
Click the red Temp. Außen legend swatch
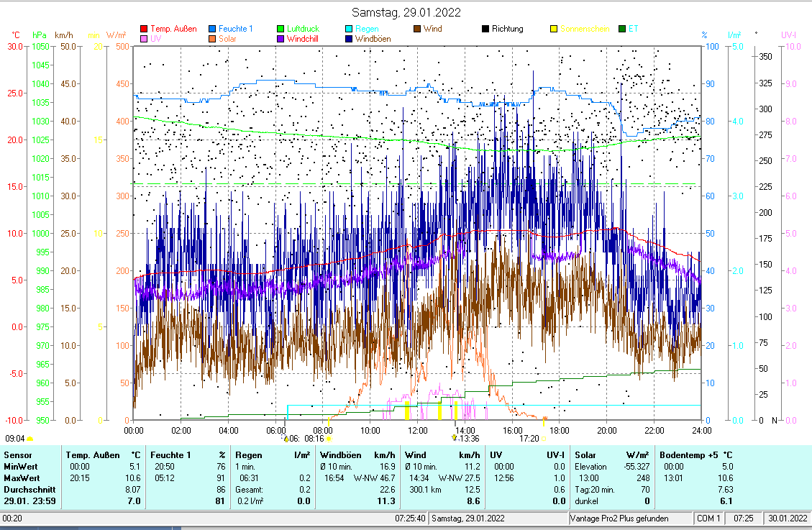point(144,29)
